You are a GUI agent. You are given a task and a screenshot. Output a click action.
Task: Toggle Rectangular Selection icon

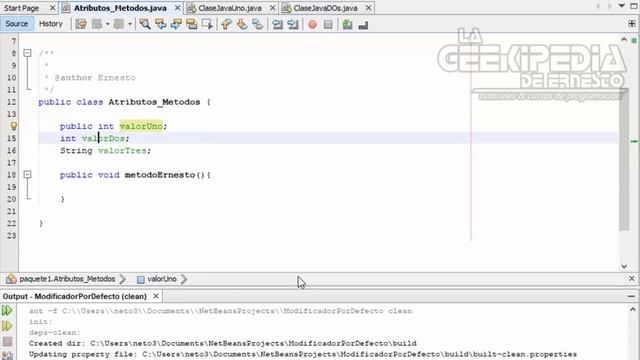click(207, 24)
